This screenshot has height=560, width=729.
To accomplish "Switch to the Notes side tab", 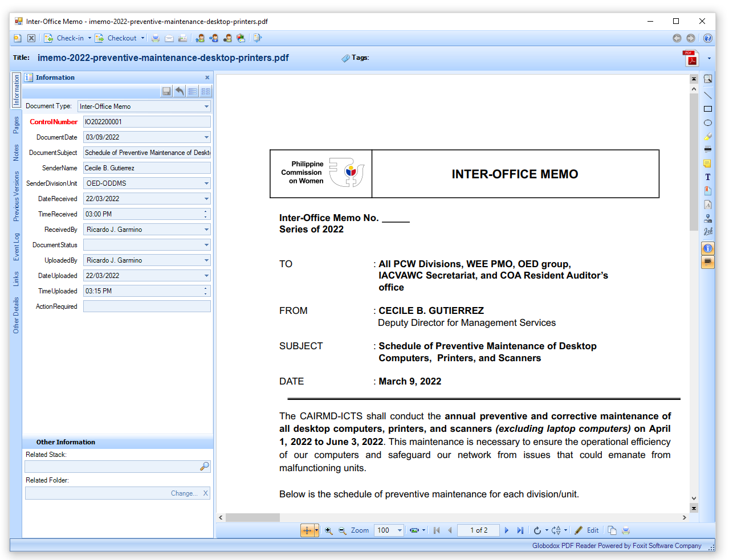I will pyautogui.click(x=16, y=153).
